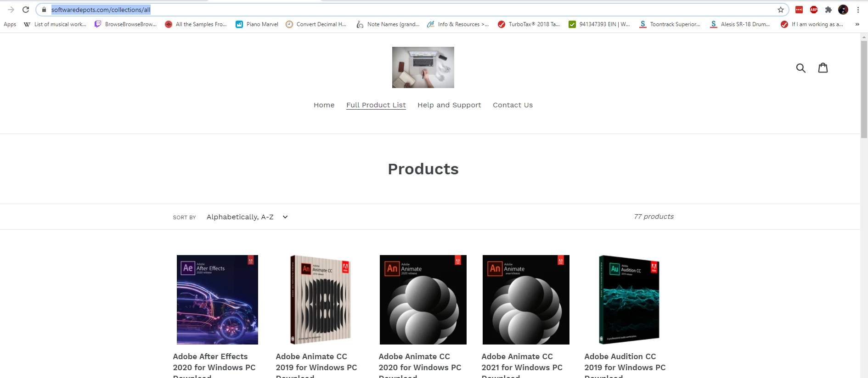Open the Apps bookmark shortcut
868x378 pixels.
point(10,24)
